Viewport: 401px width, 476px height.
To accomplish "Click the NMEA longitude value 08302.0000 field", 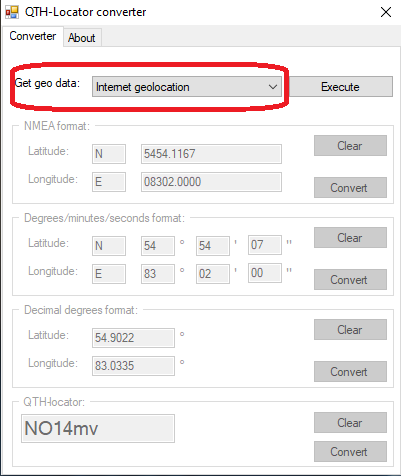I will click(211, 182).
